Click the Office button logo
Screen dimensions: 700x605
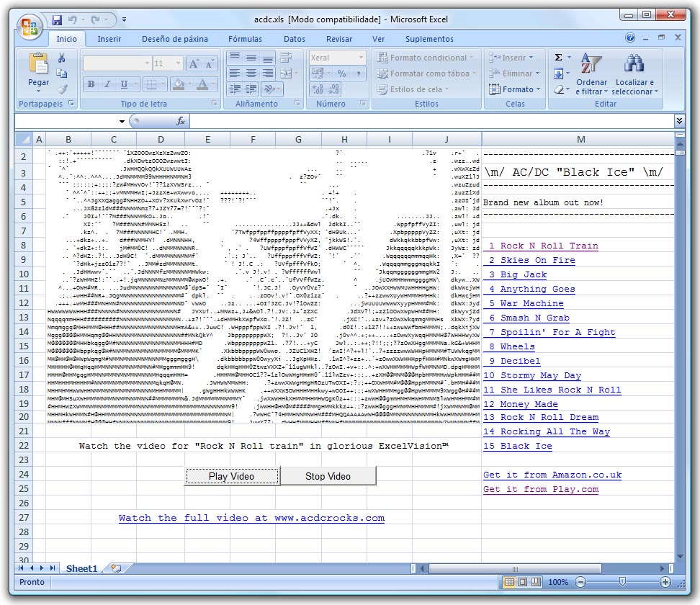point(30,27)
